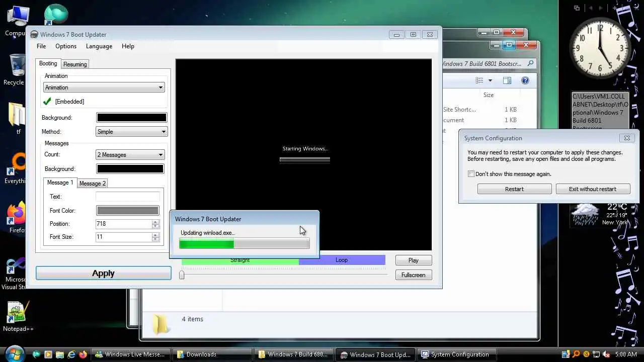The width and height of the screenshot is (644, 362).
Task: Open the Recycle Bin desktop icon
Action: click(x=15, y=69)
